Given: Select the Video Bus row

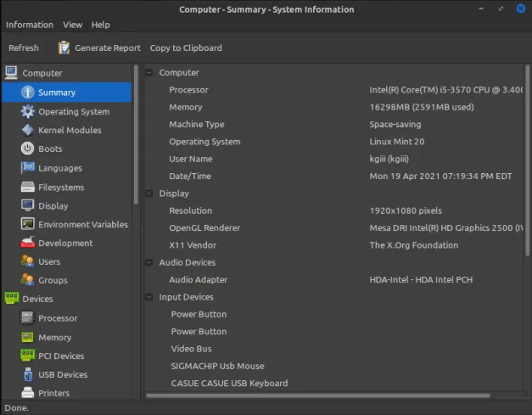Looking at the screenshot, I should coord(334,349).
